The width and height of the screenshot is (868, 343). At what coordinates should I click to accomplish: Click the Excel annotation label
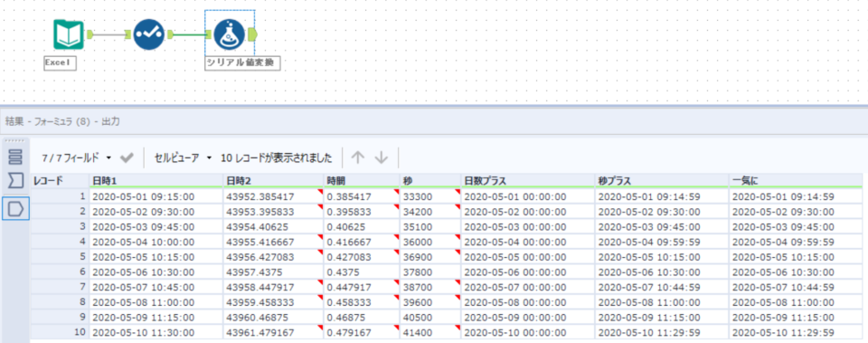pyautogui.click(x=60, y=62)
